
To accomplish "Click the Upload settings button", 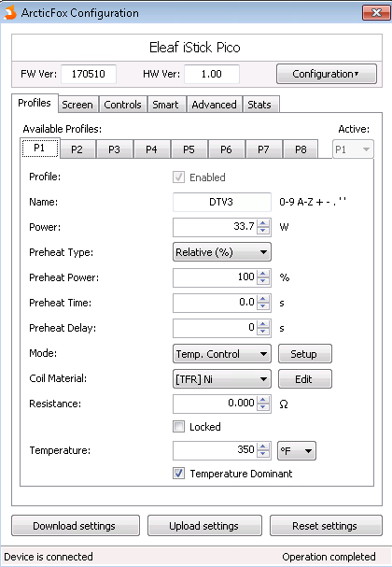I will 204,526.
